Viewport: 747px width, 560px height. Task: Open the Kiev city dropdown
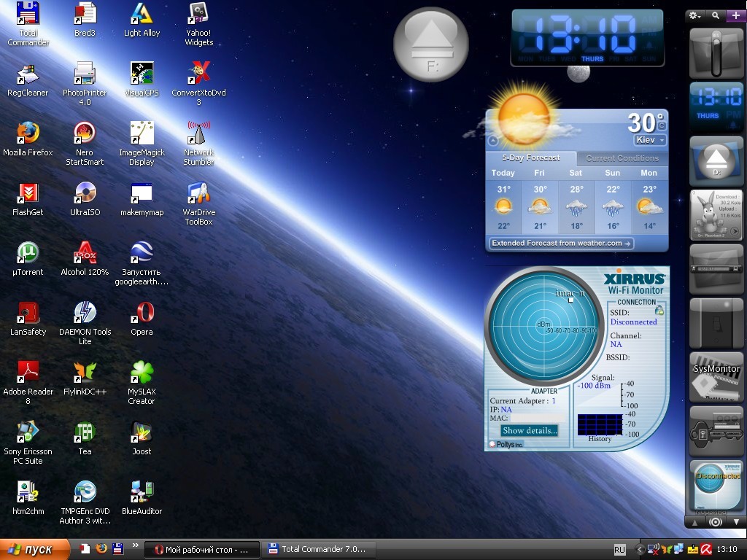click(650, 140)
